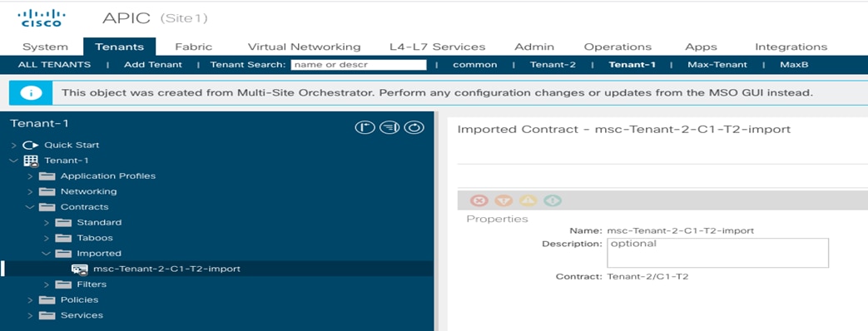868x331 pixels.
Task: Click the Filters folder icon
Action: [63, 284]
